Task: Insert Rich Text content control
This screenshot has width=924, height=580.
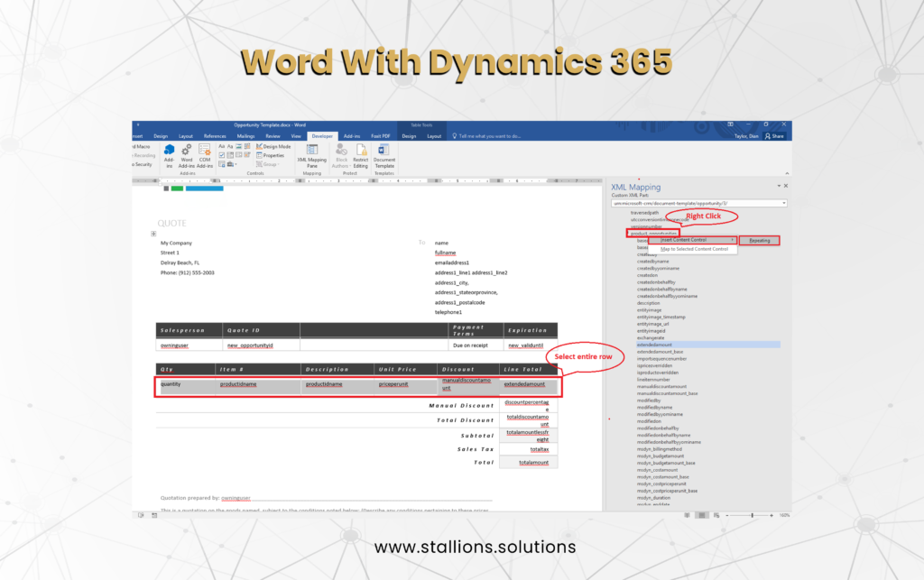Action: point(222,147)
